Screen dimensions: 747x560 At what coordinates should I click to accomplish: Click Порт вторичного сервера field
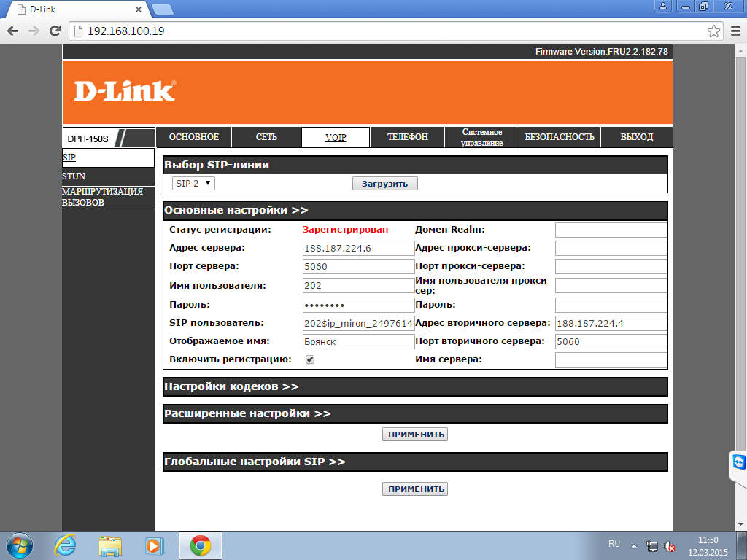(611, 341)
